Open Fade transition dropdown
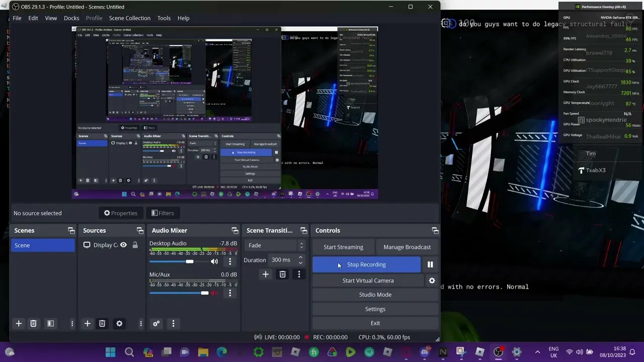Viewport: 644px width, 362px height. click(275, 245)
